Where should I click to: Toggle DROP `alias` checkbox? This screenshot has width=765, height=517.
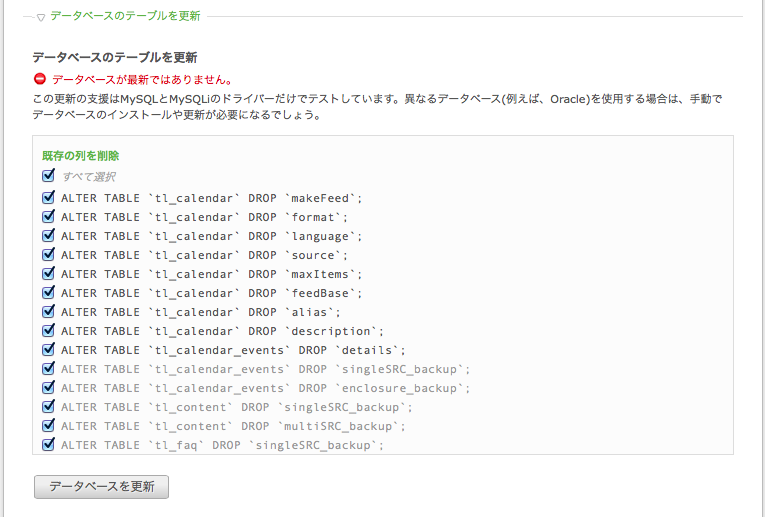[x=48, y=312]
